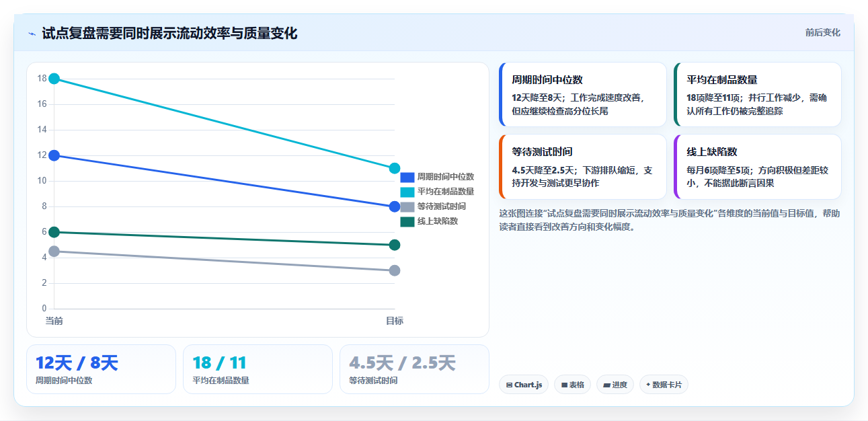
Task: Click the 当前 x-axis label
Action: click(x=54, y=321)
